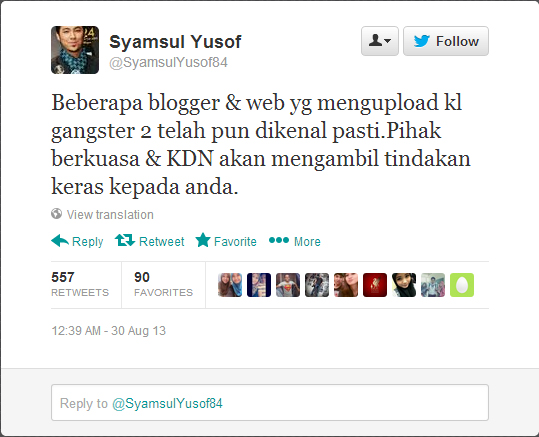
Task: Click the Reply arrow icon
Action: [x=60, y=241]
